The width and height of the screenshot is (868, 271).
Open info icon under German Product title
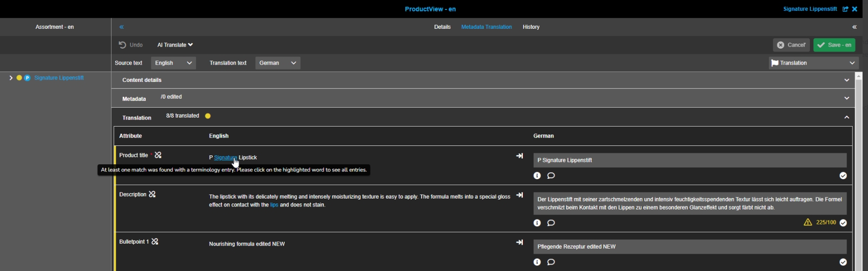click(x=537, y=176)
